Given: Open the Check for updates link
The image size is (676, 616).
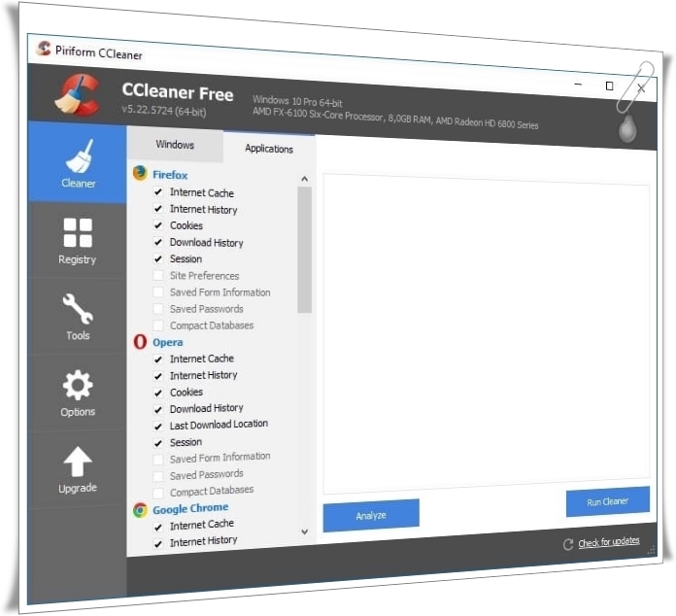Looking at the screenshot, I should tap(609, 542).
